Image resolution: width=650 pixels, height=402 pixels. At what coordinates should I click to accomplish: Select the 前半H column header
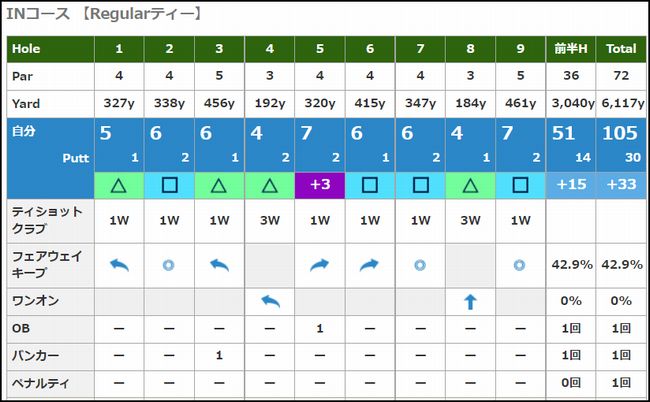click(x=570, y=48)
